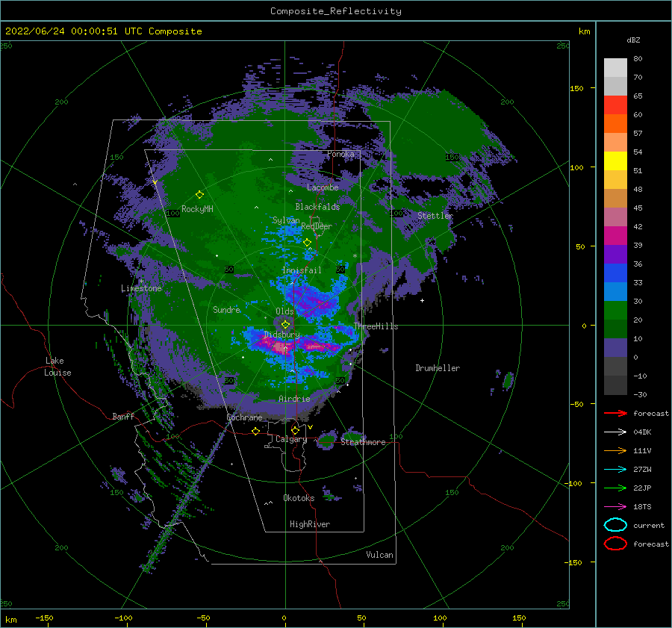Screen dimensions: 672x628
Task: Click the Okotoks town label
Action: pos(299,498)
